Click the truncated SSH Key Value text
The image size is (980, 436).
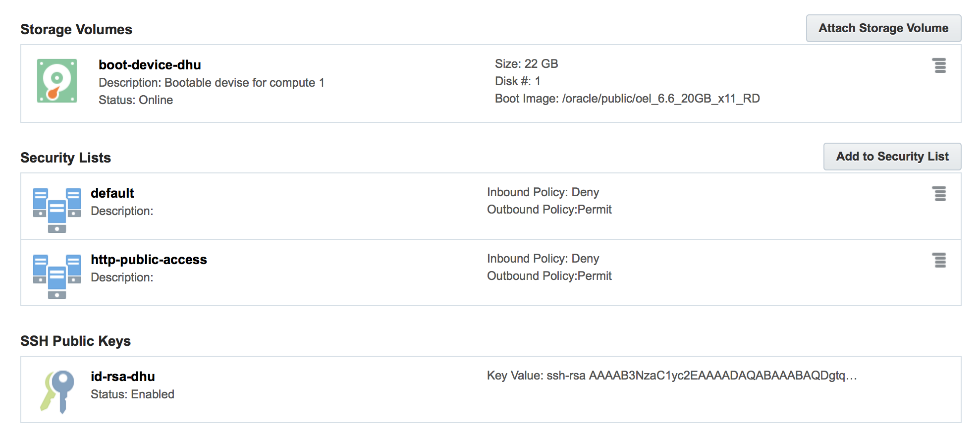(672, 376)
